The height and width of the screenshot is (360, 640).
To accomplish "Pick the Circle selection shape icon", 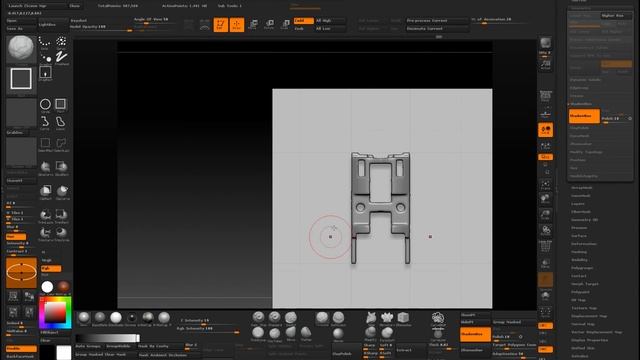I will [45, 105].
